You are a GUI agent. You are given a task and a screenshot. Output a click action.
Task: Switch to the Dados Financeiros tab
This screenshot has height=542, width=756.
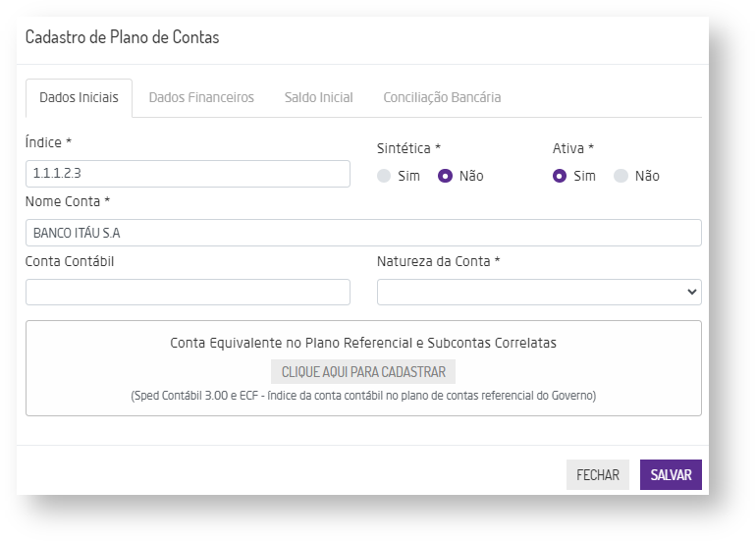pyautogui.click(x=201, y=97)
